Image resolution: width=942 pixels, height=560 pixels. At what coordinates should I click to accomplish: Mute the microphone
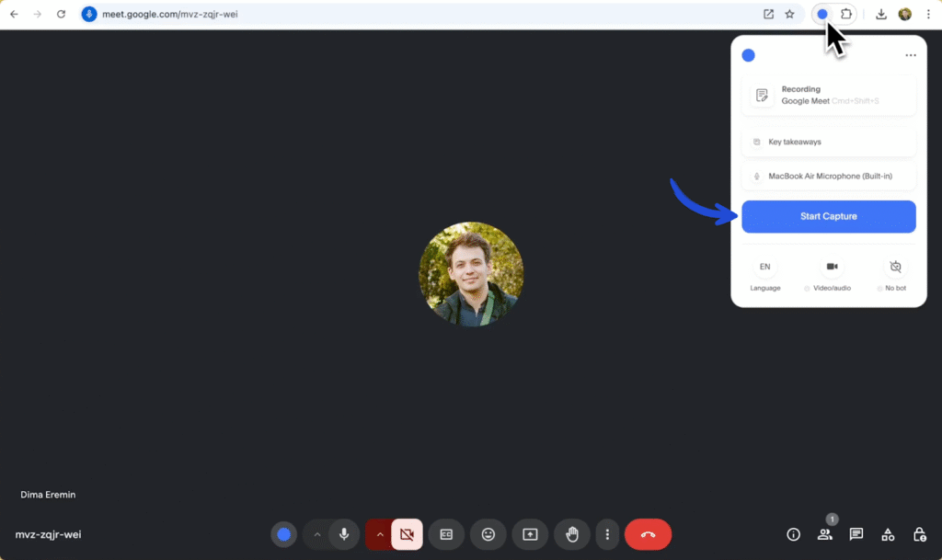point(344,534)
